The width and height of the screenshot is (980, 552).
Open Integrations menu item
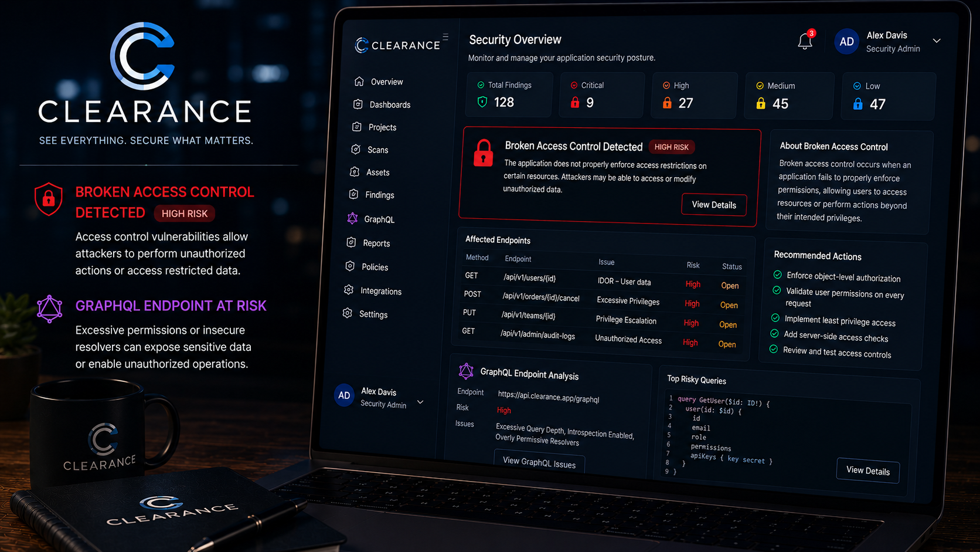point(381,291)
